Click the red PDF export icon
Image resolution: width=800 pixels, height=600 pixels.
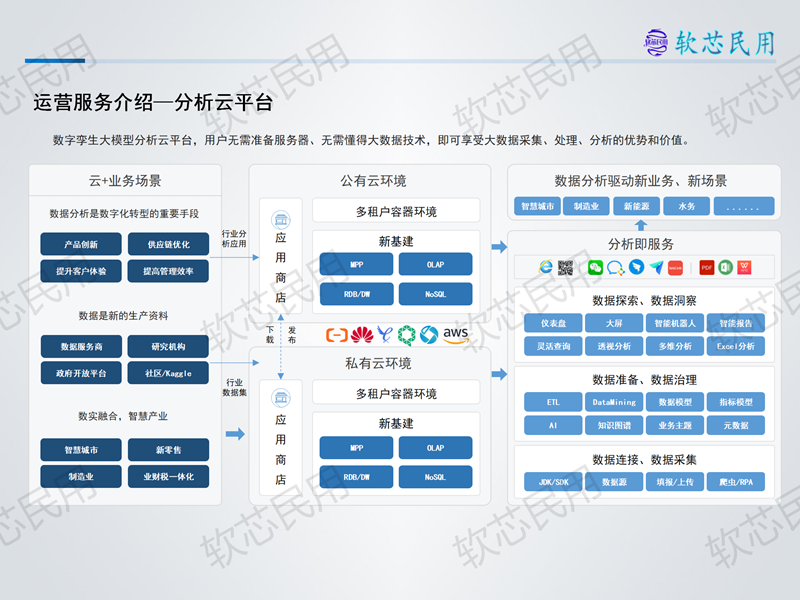tap(707, 267)
